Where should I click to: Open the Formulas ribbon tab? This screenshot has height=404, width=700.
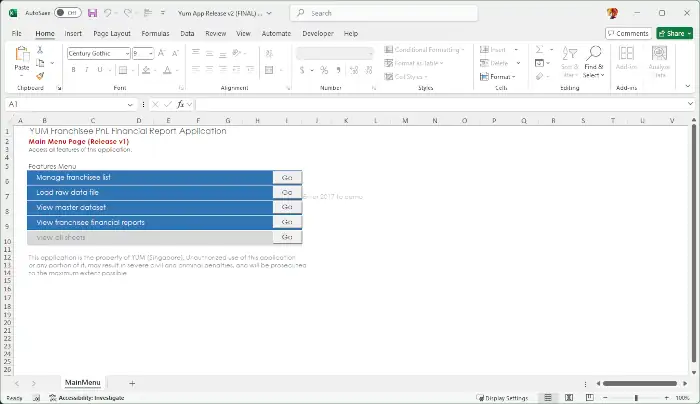[155, 33]
